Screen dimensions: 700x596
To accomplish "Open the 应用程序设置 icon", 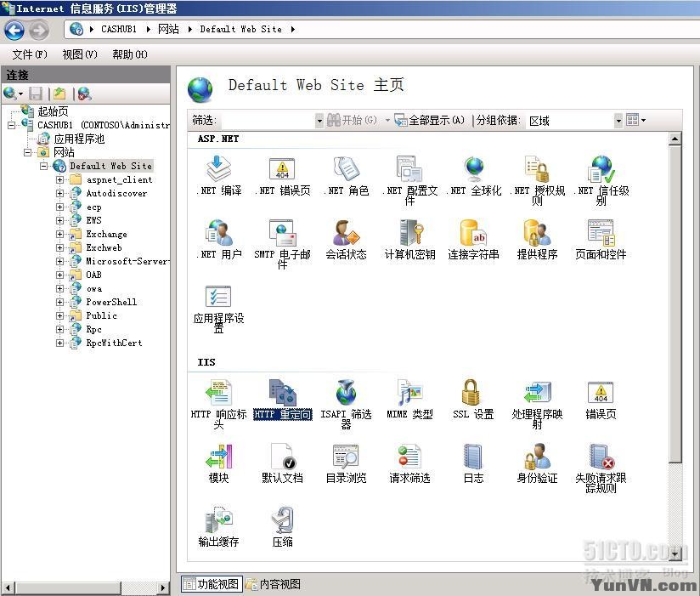I will (219, 309).
